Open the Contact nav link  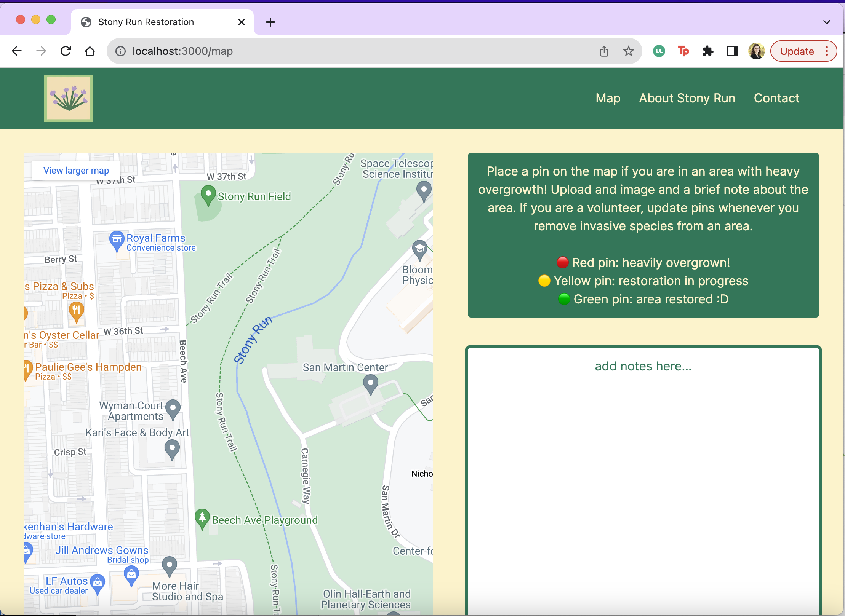(x=776, y=98)
